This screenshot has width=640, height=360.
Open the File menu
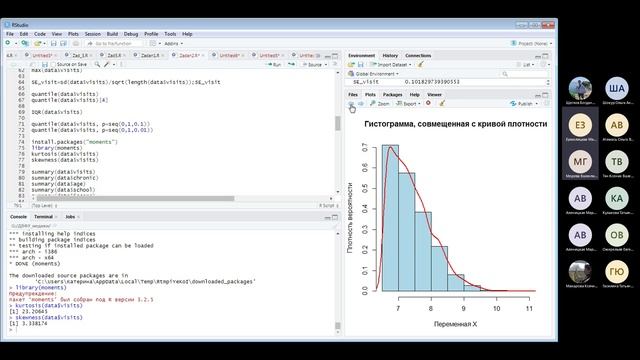pyautogui.click(x=10, y=34)
